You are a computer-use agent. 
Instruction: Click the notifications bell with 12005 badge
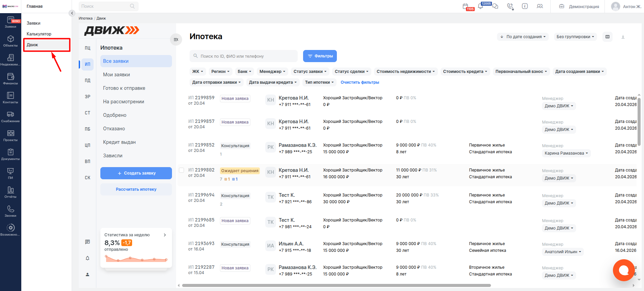[480, 6]
